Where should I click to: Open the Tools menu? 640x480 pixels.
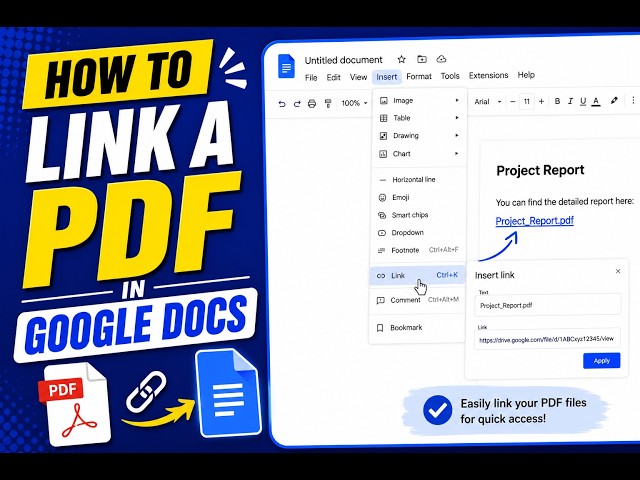pyautogui.click(x=450, y=76)
